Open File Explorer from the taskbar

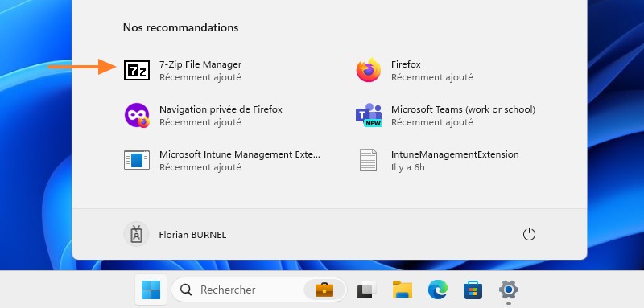click(402, 290)
